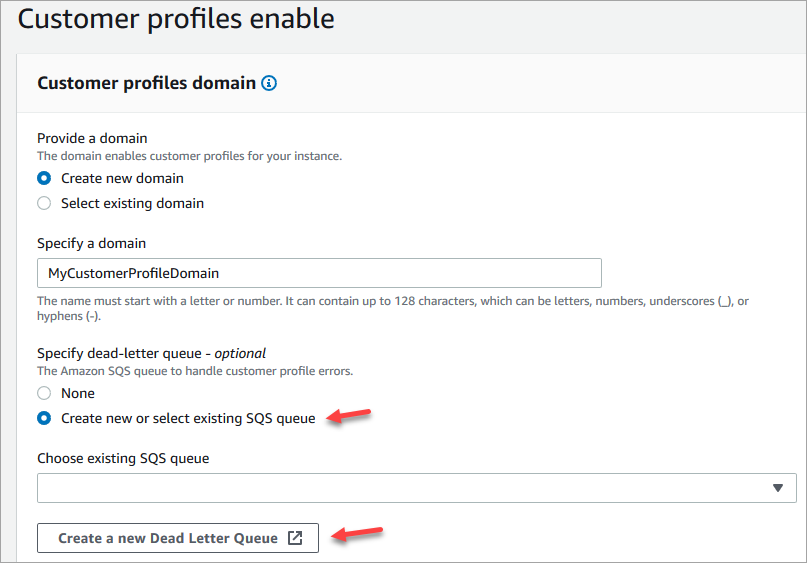Click the Customer profiles enable page title
This screenshot has width=807, height=563.
coord(176,19)
